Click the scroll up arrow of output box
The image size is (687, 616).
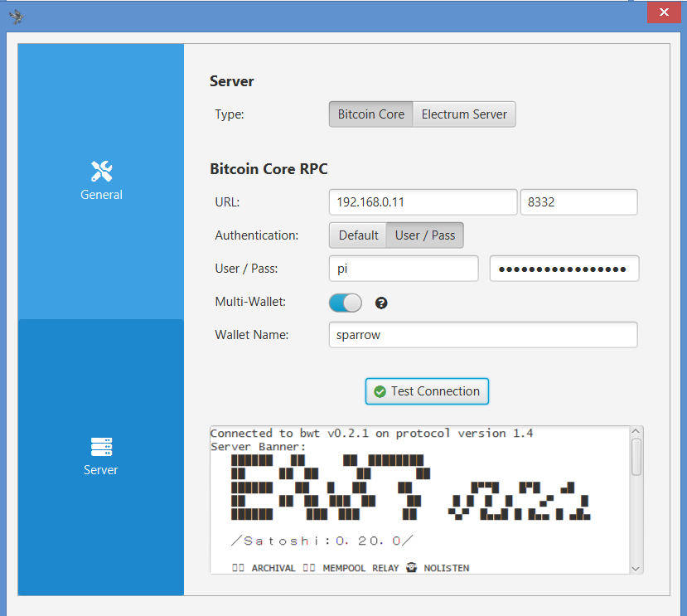636,431
